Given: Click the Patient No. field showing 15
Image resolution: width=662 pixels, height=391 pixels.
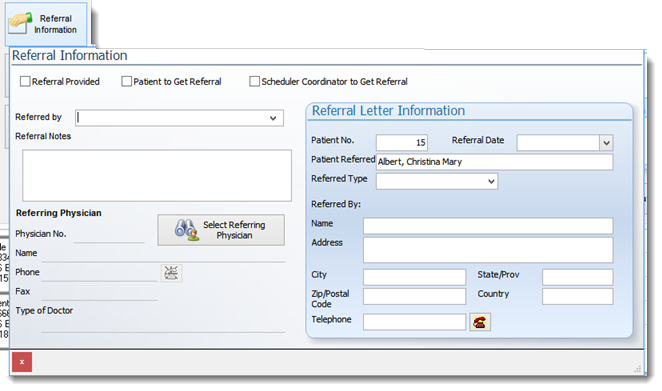Looking at the screenshot, I should click(x=402, y=143).
